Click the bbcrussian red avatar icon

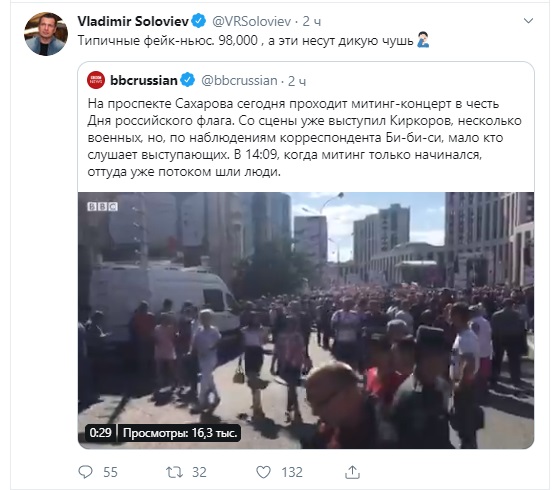[x=96, y=80]
